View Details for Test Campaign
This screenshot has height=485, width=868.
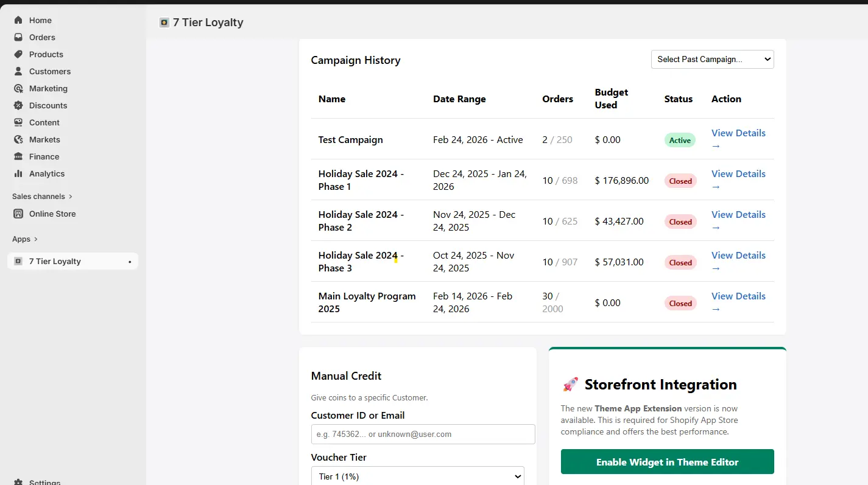click(738, 139)
